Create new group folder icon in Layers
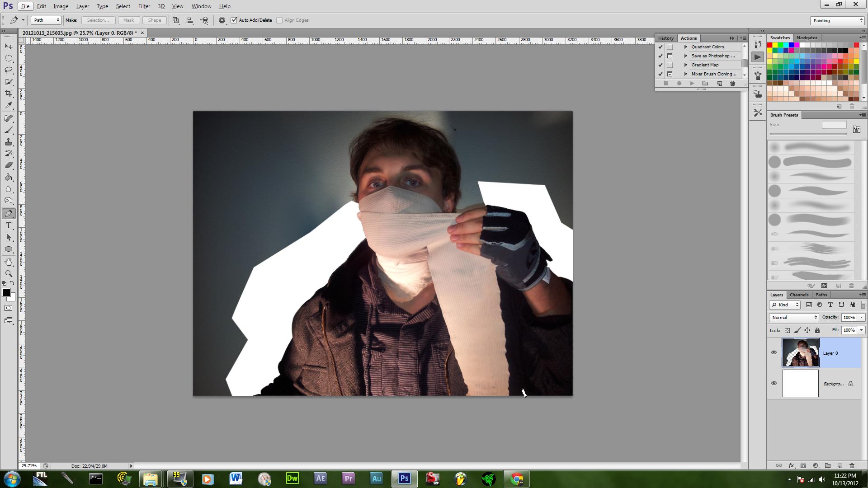 [x=828, y=465]
